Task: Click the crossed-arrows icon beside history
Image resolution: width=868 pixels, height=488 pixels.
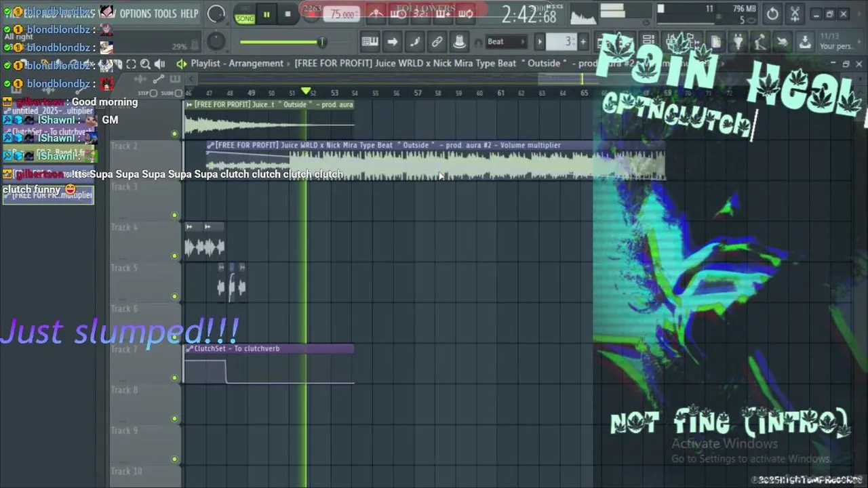Action: click(x=795, y=14)
